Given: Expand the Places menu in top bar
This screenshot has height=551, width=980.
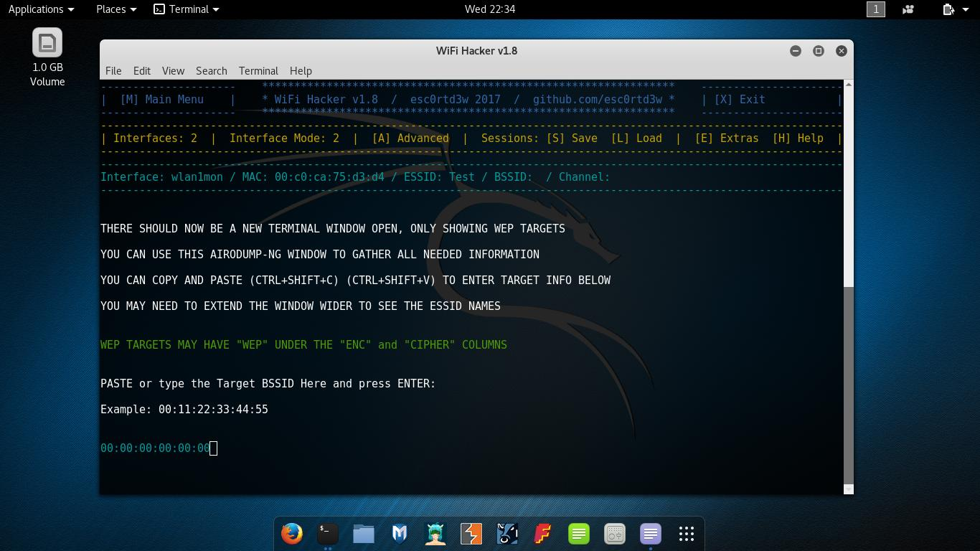Looking at the screenshot, I should click(115, 9).
